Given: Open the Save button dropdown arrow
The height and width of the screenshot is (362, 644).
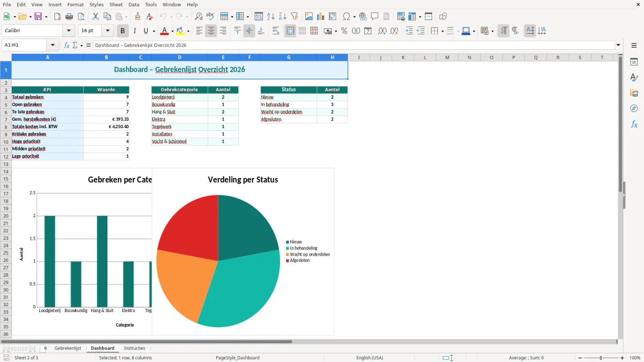Looking at the screenshot, I should pos(46,17).
